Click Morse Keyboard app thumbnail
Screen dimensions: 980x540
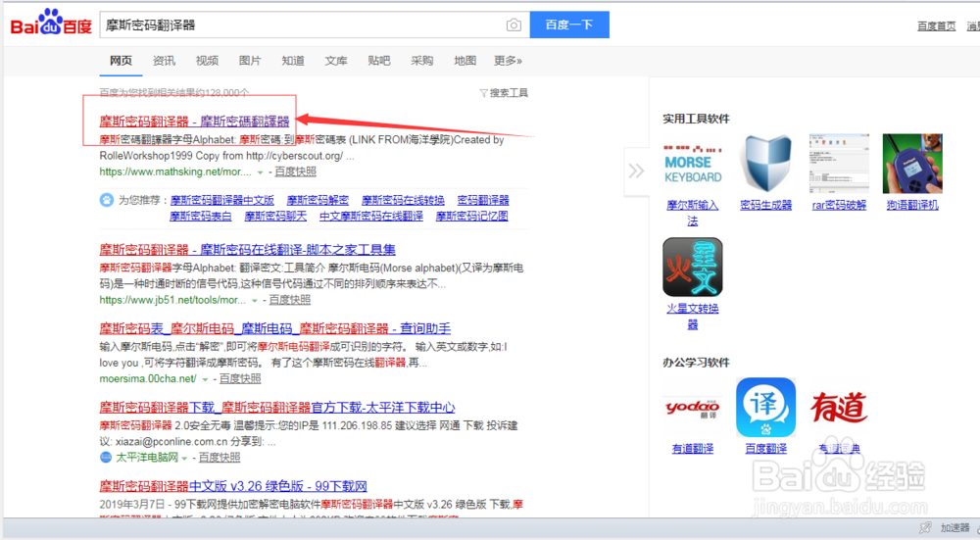(693, 164)
